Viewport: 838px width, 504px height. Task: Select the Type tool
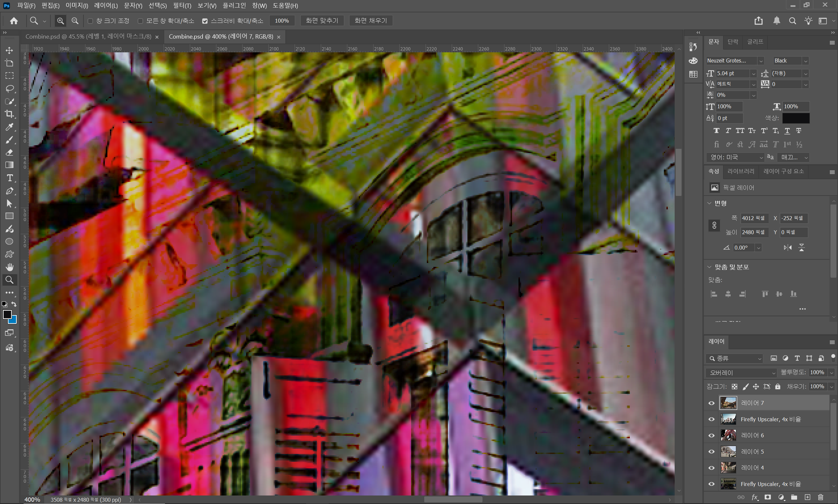pos(9,178)
